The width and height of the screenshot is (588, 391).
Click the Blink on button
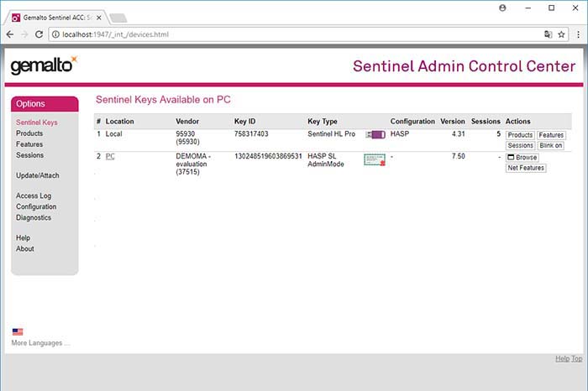(551, 145)
